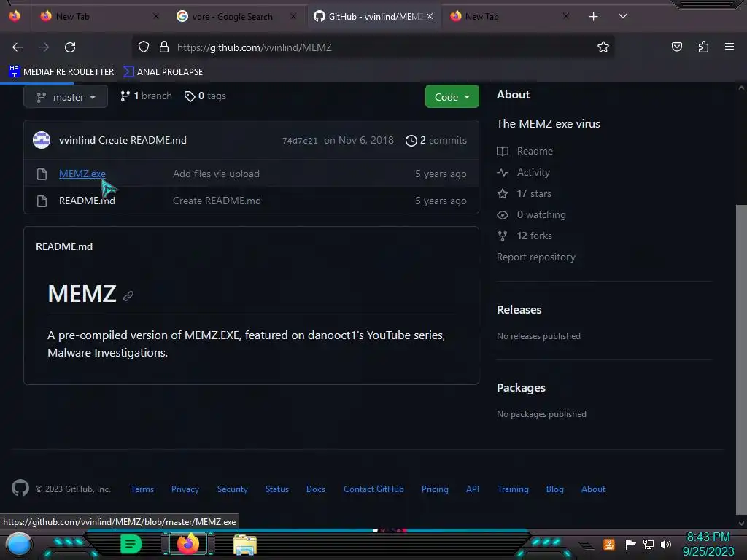The height and width of the screenshot is (560, 747).
Task: Close the GitHub vvinlind/MEMZ tab
Action: pyautogui.click(x=430, y=16)
